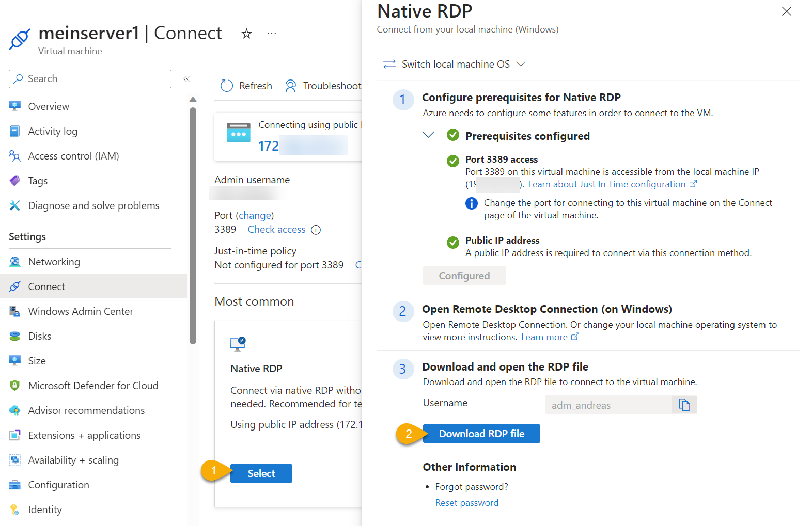
Task: Open Microsoft Defender for Cloud
Action: [93, 386]
